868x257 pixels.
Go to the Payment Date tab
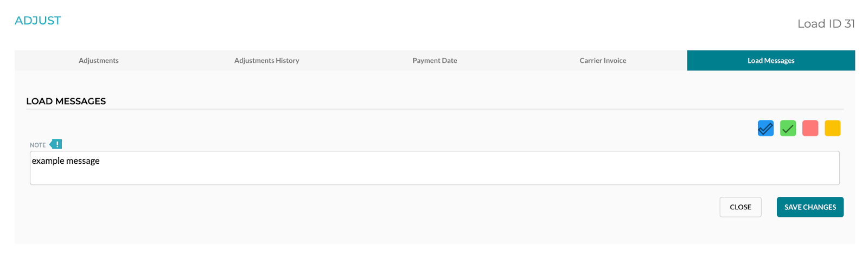(435, 61)
